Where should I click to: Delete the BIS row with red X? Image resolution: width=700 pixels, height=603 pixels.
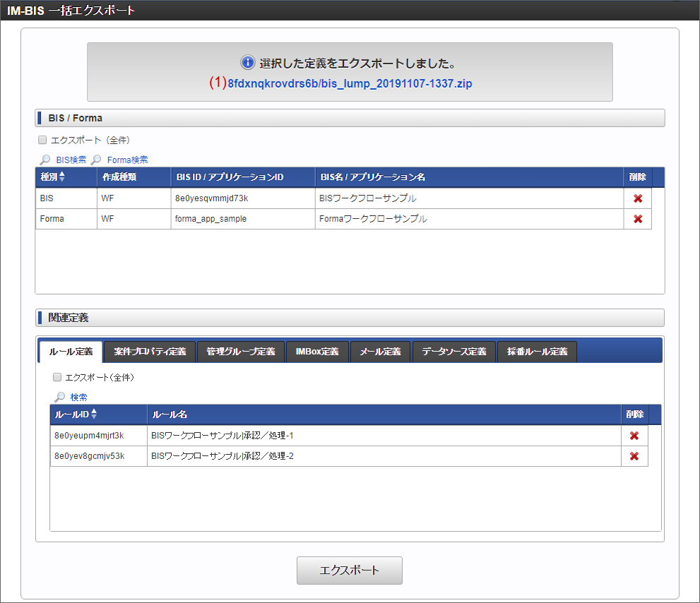click(x=638, y=198)
